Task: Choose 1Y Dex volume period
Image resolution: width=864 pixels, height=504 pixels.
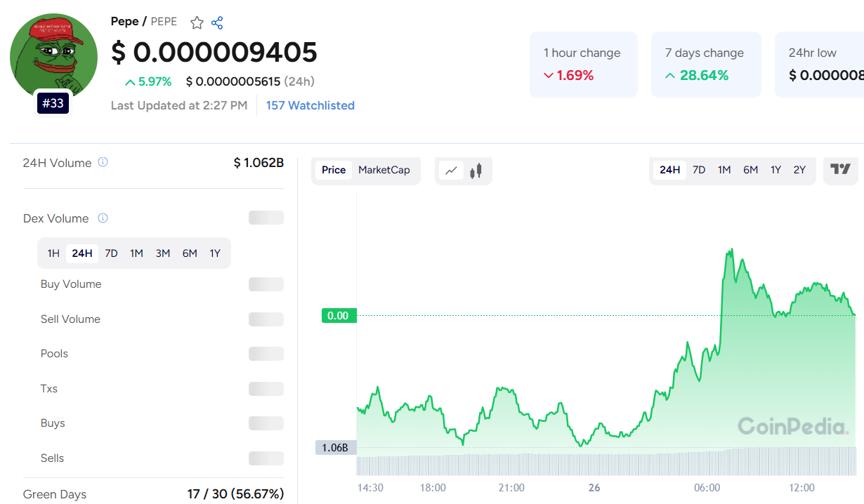Action: click(215, 253)
